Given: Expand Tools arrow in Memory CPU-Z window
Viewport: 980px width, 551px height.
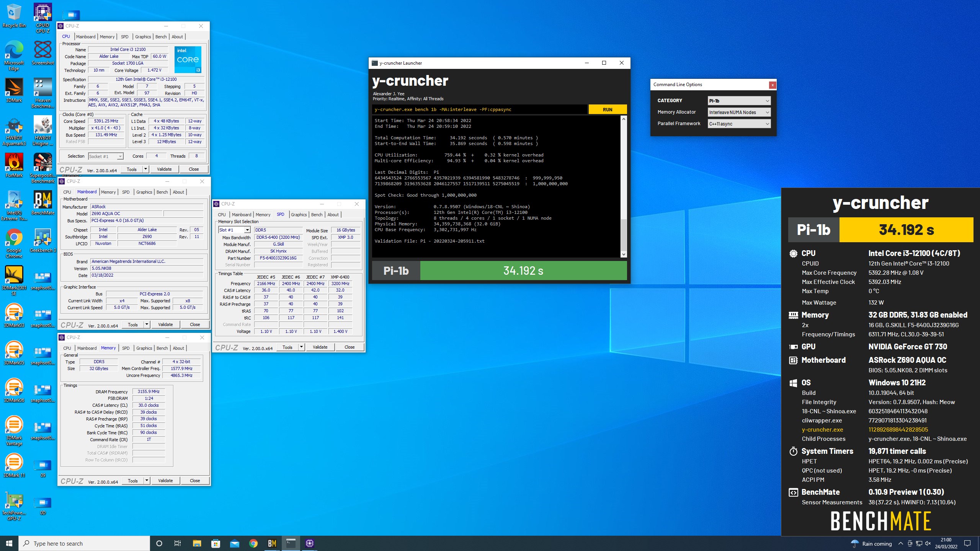Looking at the screenshot, I should 147,481.
